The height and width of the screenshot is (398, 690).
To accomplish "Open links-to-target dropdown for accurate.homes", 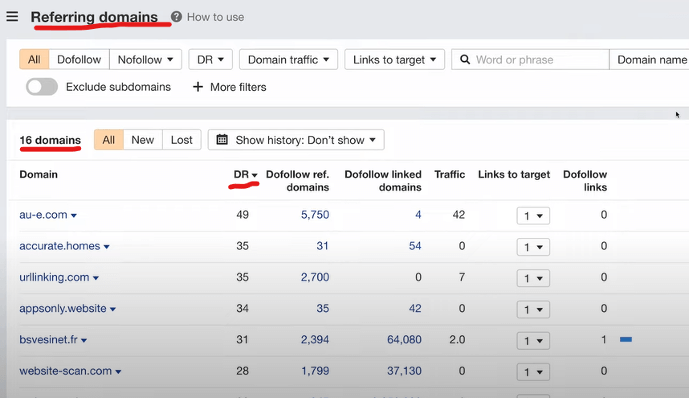I will click(533, 247).
